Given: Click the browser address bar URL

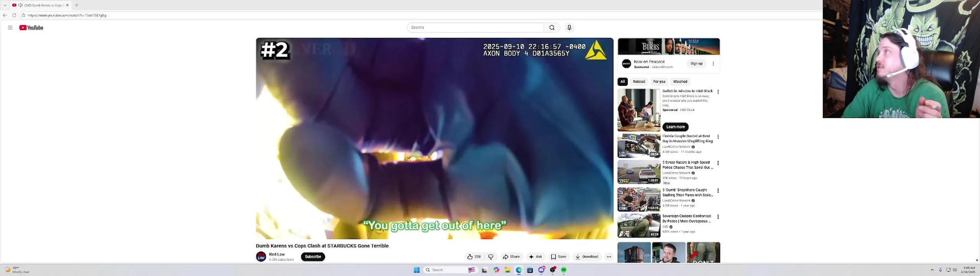Looking at the screenshot, I should (x=67, y=15).
